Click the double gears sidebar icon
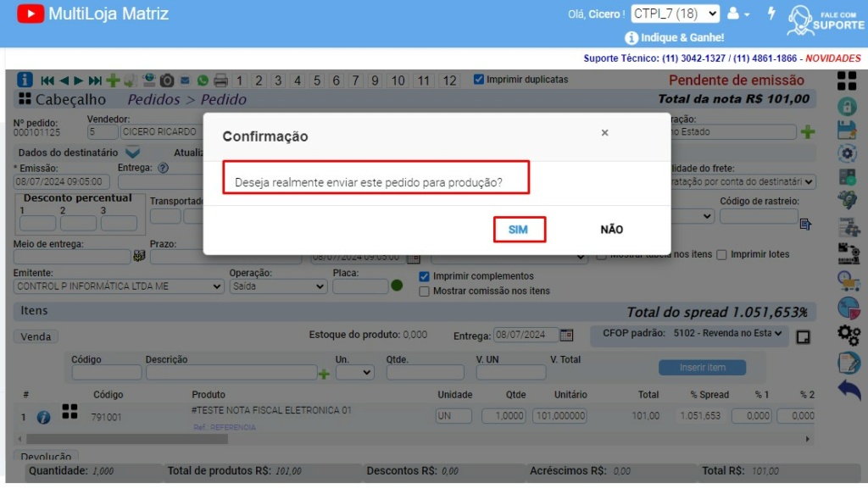The height and width of the screenshot is (494, 868). (x=849, y=334)
